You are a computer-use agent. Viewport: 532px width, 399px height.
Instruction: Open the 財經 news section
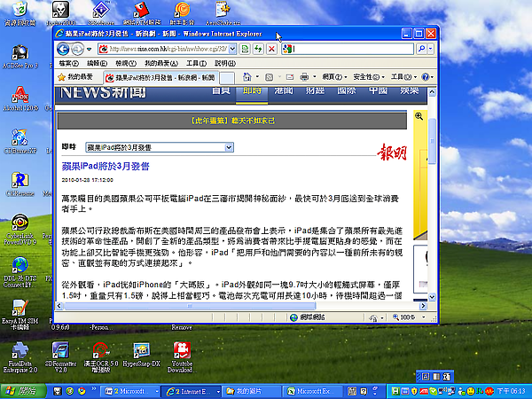pos(315,91)
